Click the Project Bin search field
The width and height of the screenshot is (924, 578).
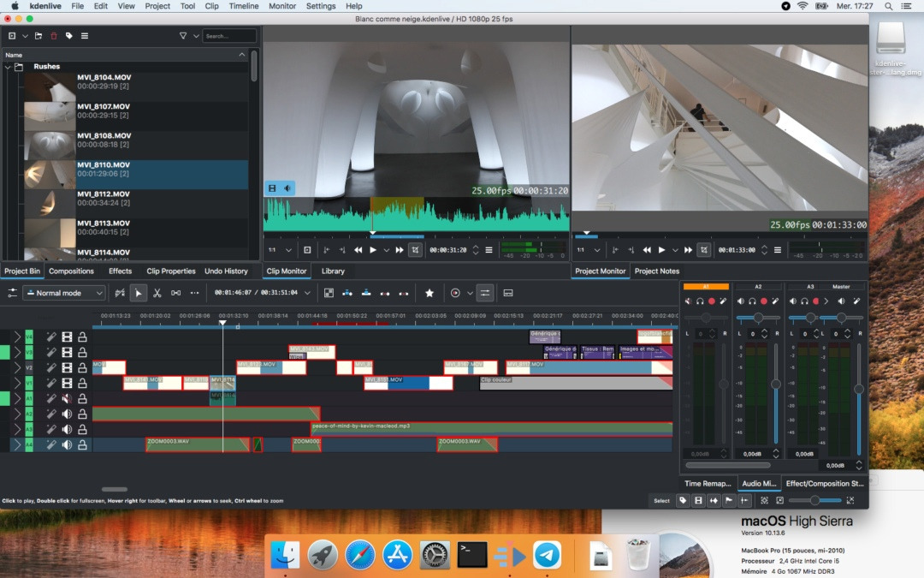coord(229,36)
